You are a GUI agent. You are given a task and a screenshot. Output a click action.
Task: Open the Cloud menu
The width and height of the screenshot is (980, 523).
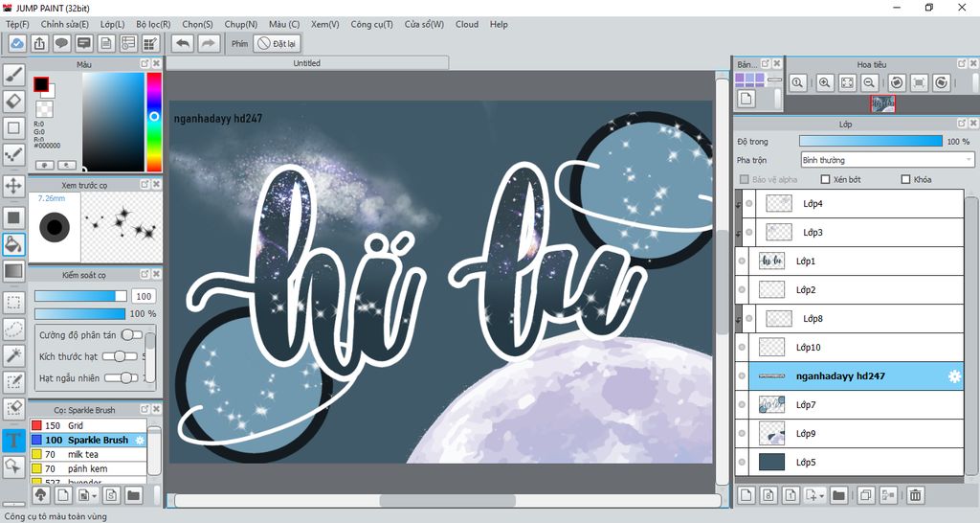coord(467,24)
